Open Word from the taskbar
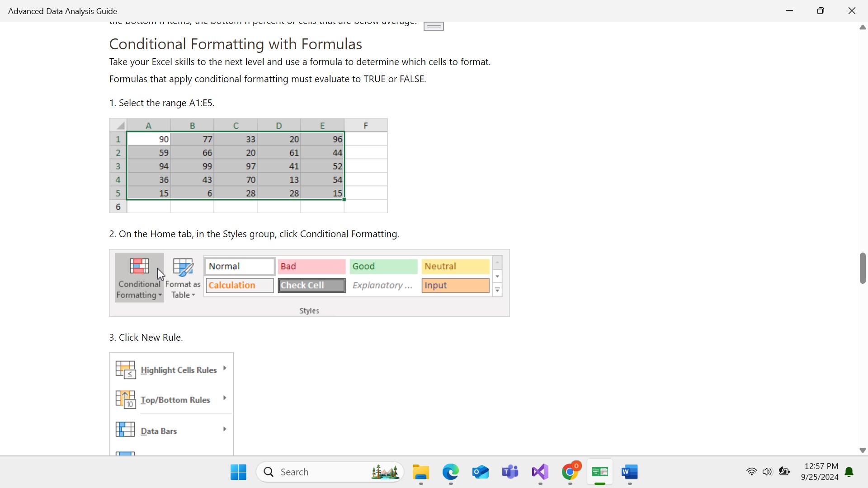The width and height of the screenshot is (868, 488). click(629, 472)
